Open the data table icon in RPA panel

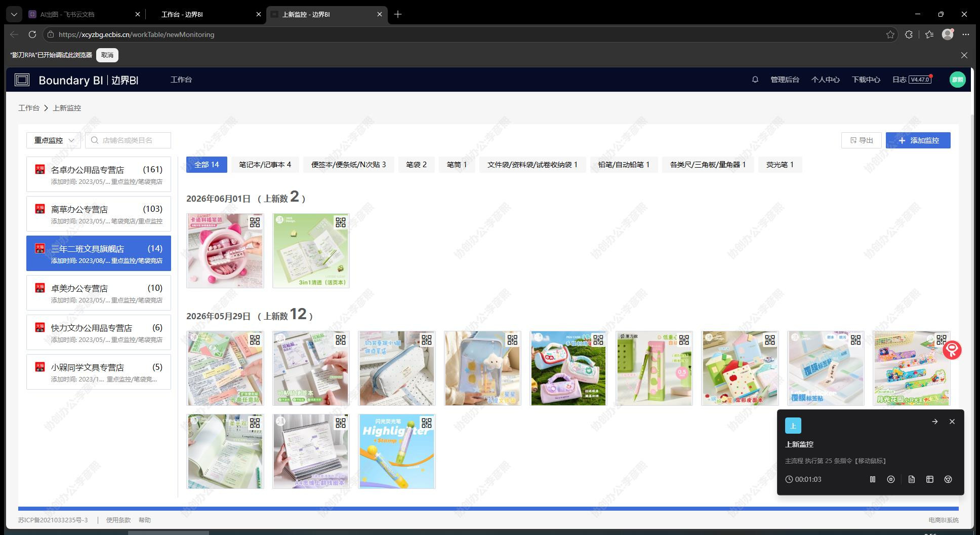(930, 479)
